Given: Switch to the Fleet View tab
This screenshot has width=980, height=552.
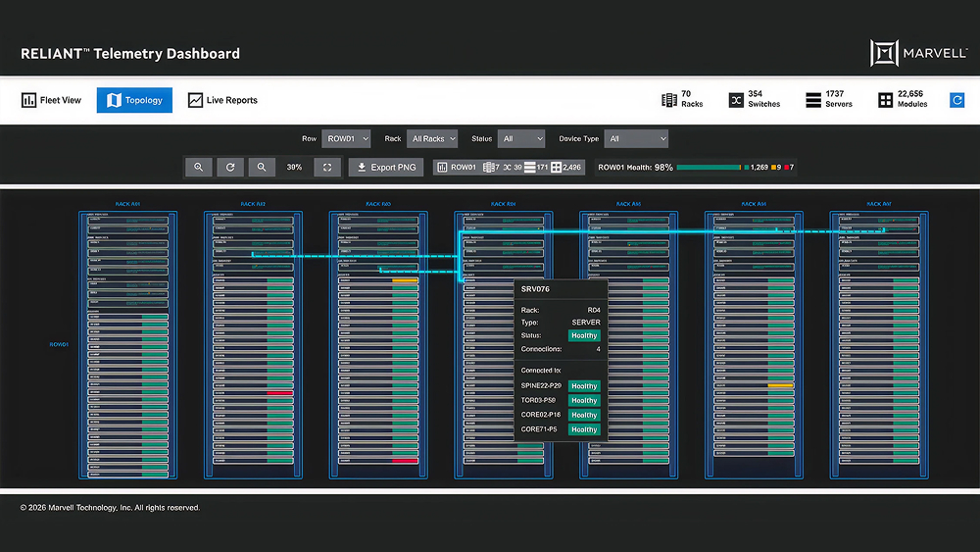Looking at the screenshot, I should (x=52, y=100).
